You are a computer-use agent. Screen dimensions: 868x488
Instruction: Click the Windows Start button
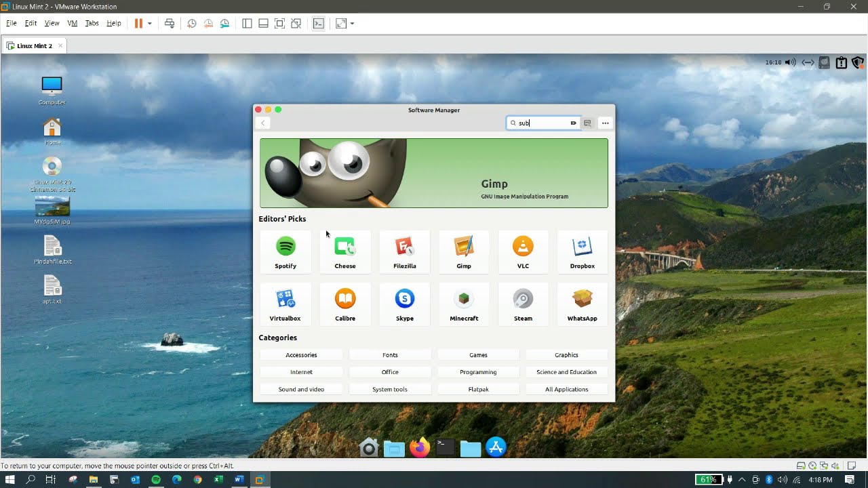click(x=9, y=479)
